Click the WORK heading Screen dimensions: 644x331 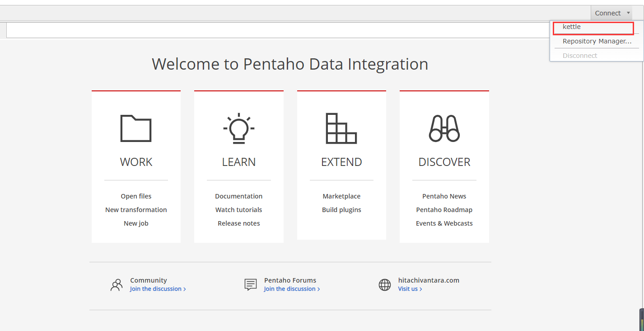point(136,162)
